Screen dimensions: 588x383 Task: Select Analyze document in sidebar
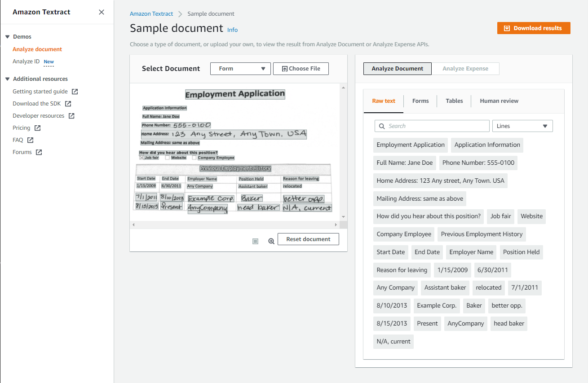pyautogui.click(x=37, y=49)
